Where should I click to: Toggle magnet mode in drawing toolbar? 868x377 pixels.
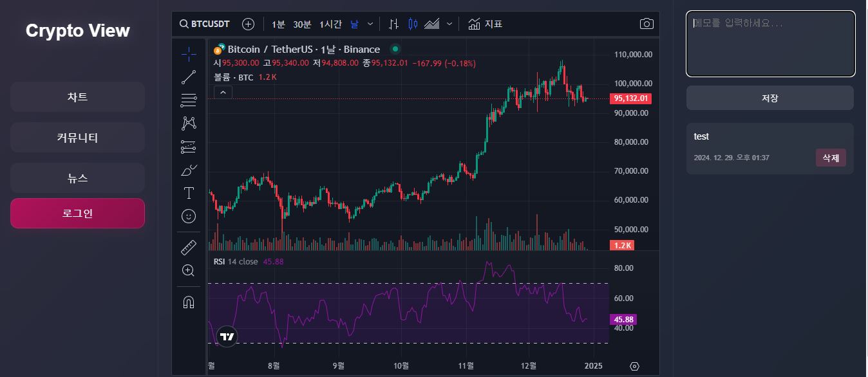[x=189, y=302]
